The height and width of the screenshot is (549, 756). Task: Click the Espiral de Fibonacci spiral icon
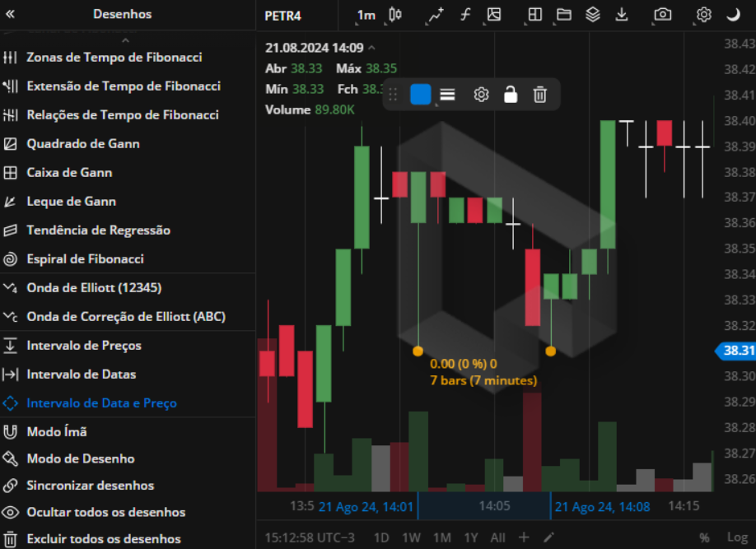(x=10, y=259)
